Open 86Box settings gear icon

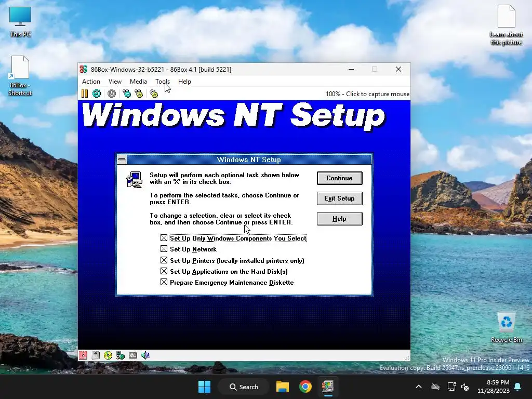(154, 94)
